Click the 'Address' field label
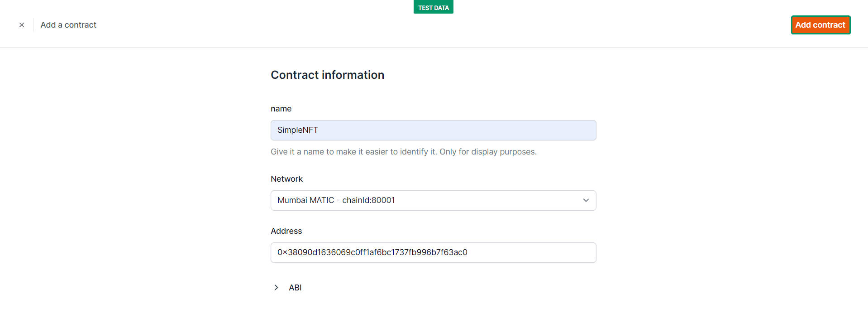Viewport: 868px width, 309px height. coord(286,231)
